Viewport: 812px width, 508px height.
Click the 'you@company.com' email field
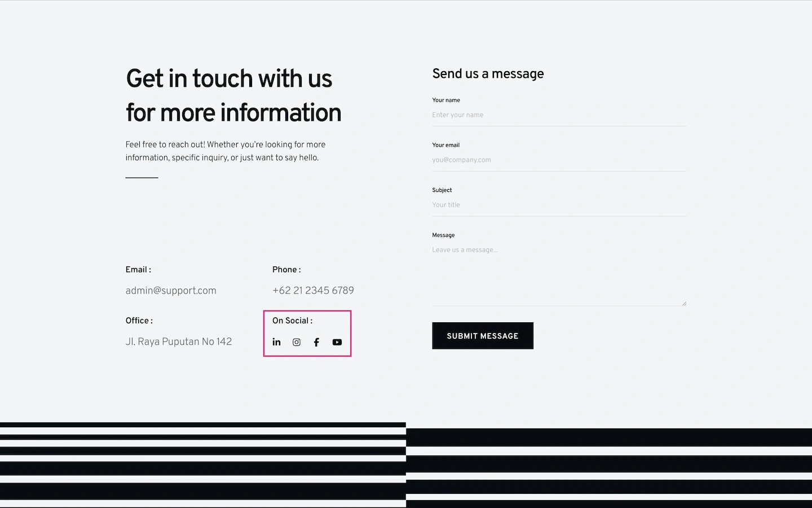pyautogui.click(x=558, y=160)
